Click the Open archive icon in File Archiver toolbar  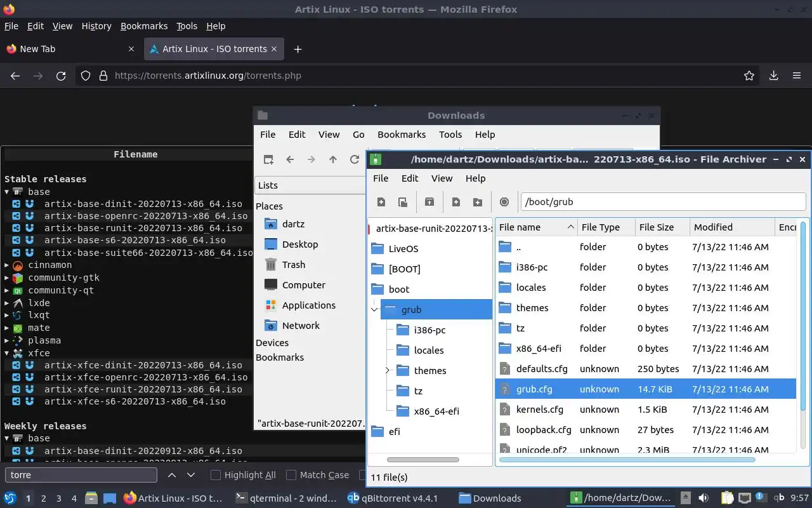click(403, 202)
